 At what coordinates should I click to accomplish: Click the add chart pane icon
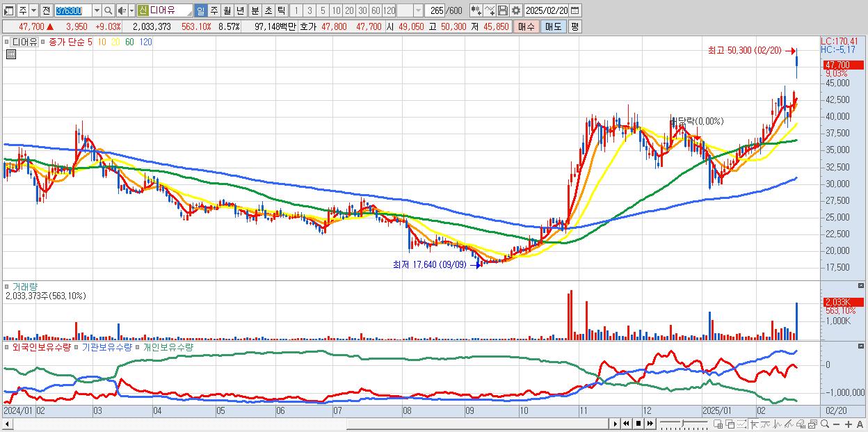click(718, 424)
